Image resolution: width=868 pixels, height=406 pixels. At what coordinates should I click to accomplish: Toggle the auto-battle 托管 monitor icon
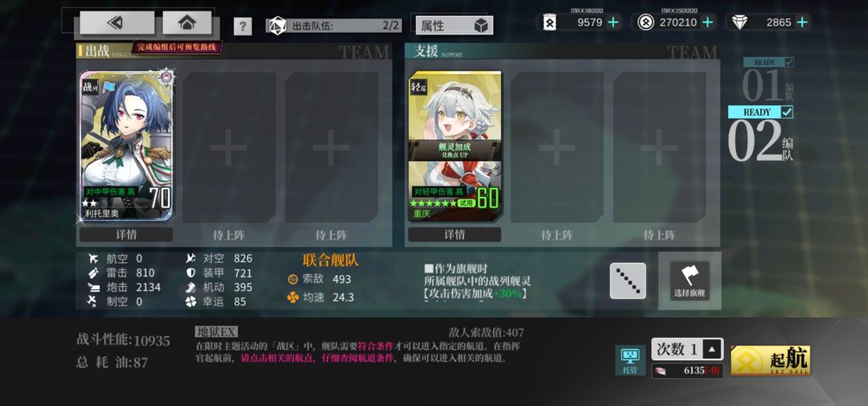click(x=630, y=359)
